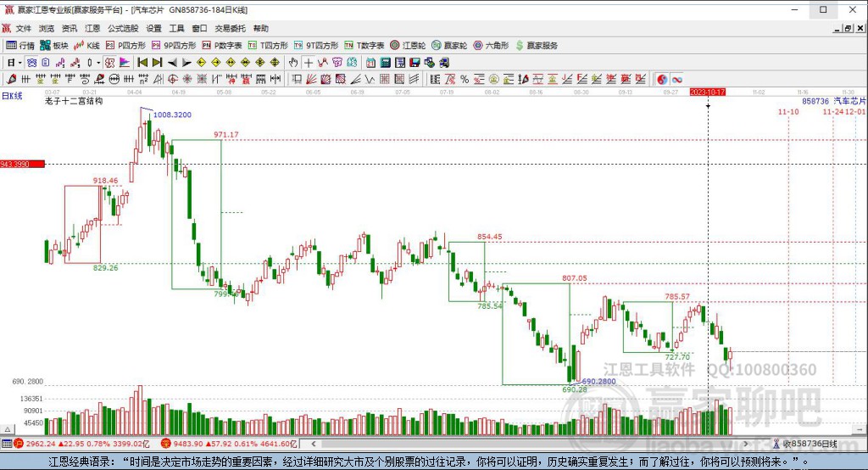Open the 设置 menu
868x470 pixels.
coord(154,28)
